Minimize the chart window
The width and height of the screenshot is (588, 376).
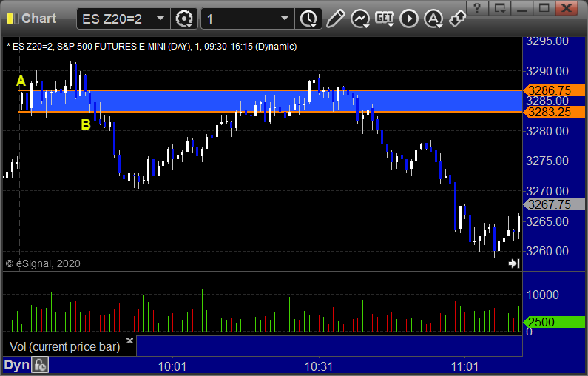(x=522, y=7)
